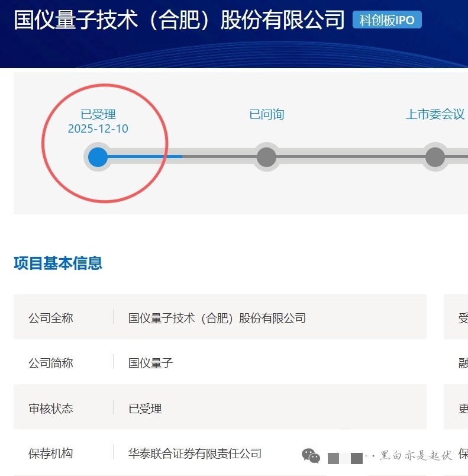Click the 科创板IPO badge
Image resolution: width=468 pixels, height=476 pixels.
coord(387,20)
